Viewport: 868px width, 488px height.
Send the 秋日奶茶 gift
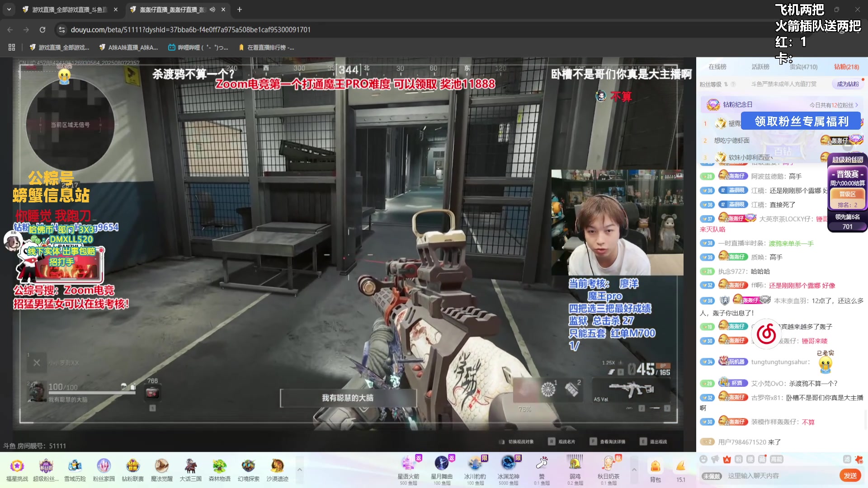click(x=608, y=470)
